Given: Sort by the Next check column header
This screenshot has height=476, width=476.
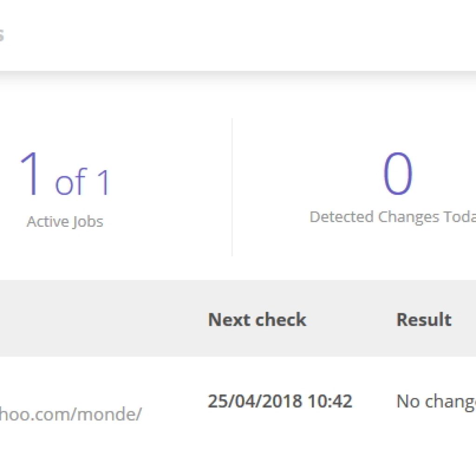Looking at the screenshot, I should pos(257,320).
